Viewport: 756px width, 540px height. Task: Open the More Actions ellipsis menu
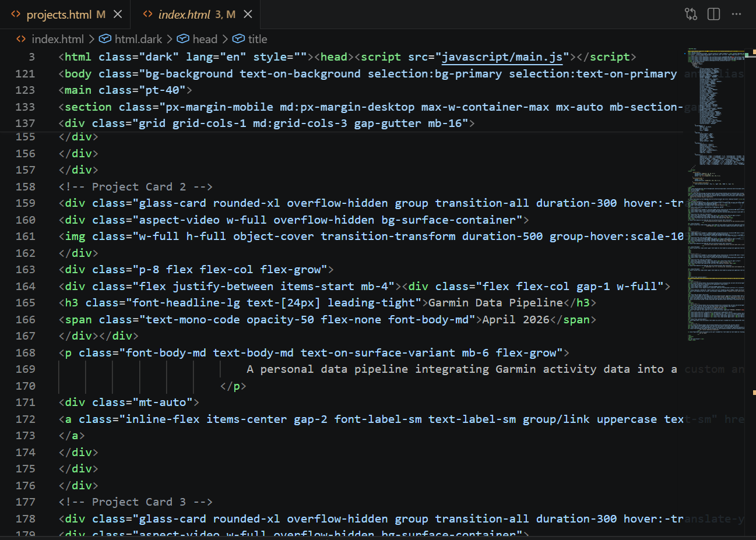pos(737,14)
